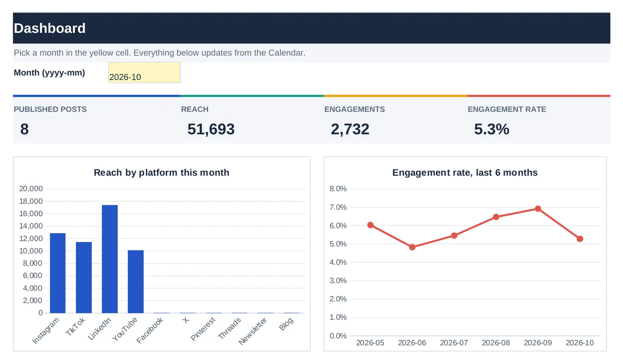Click the 10,000 y-axis label
This screenshot has width=623, height=364.
click(x=31, y=251)
